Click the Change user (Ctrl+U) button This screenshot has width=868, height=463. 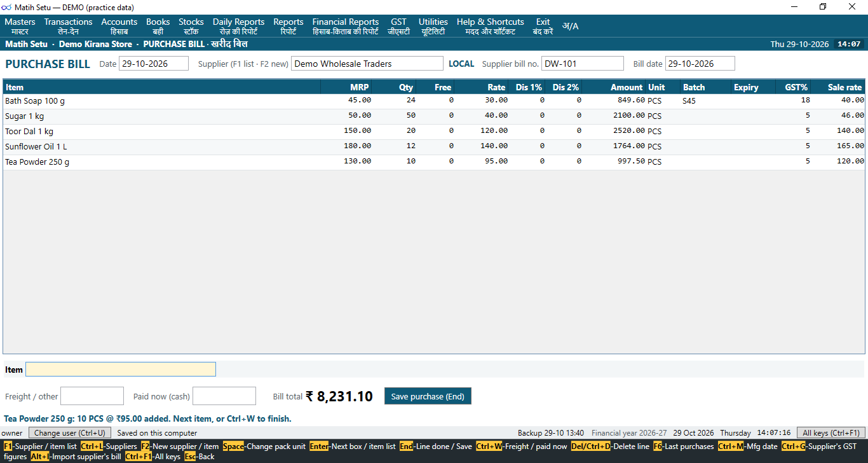[x=70, y=433]
